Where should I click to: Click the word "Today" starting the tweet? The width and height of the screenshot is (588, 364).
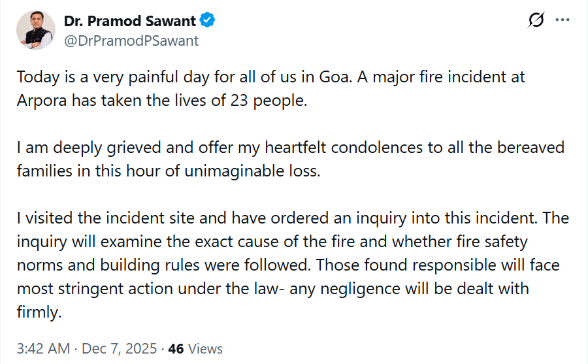(37, 77)
